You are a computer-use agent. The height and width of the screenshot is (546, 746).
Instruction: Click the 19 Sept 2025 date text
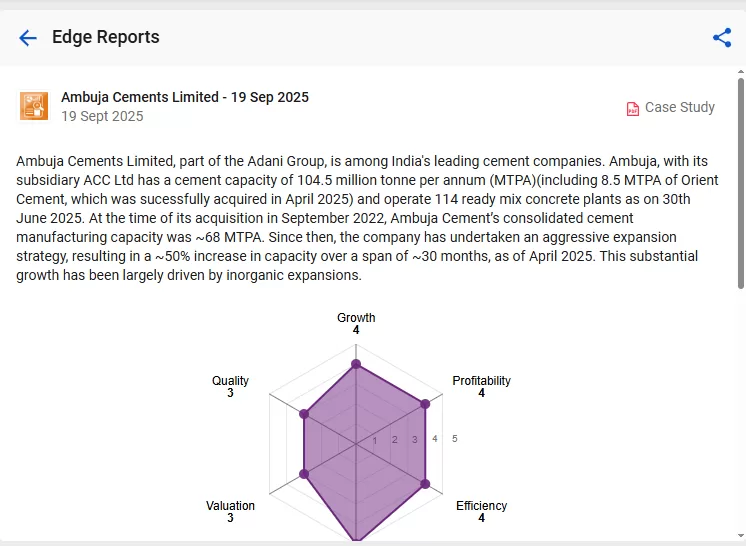pyautogui.click(x=102, y=116)
